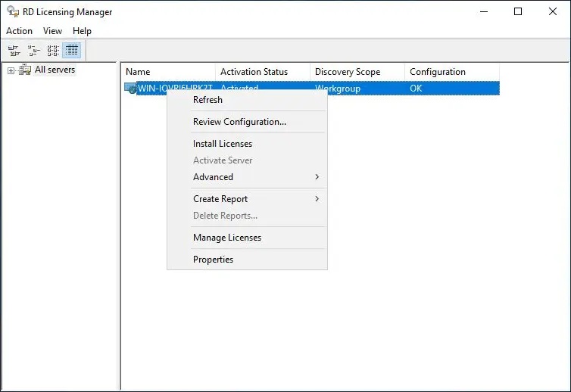Open the Advanced submenu arrow

point(317,177)
